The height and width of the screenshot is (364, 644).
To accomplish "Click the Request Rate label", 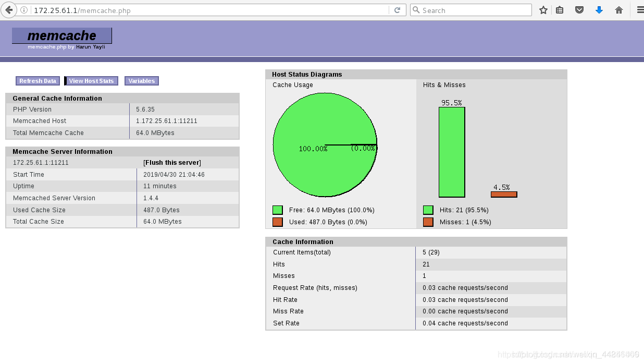I will 315,288.
